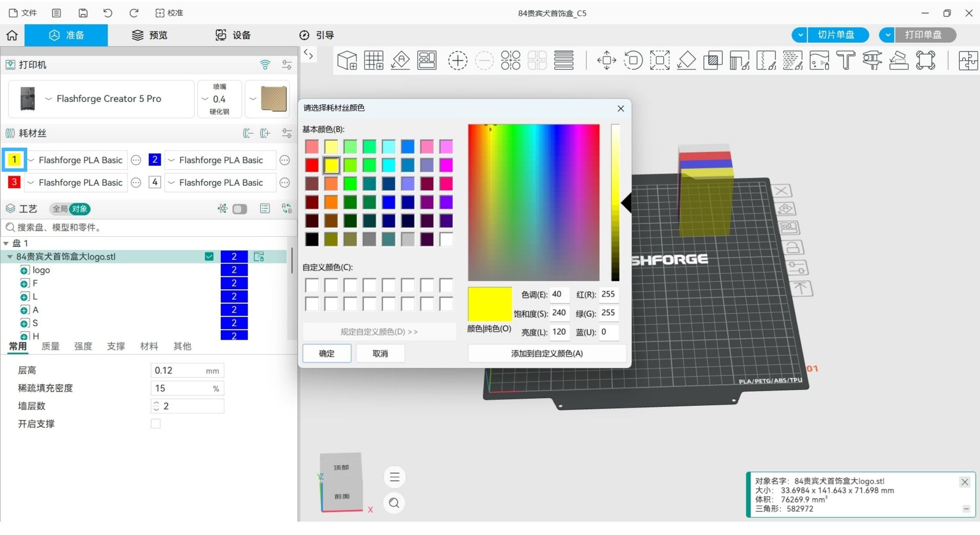The width and height of the screenshot is (980, 535).
Task: Click 添加到自定义颜色(A) button
Action: point(547,354)
